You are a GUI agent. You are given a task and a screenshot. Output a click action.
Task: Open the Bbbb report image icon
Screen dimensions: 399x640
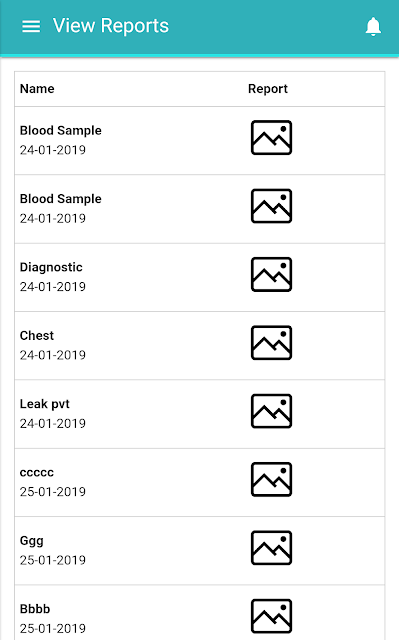[x=271, y=616]
